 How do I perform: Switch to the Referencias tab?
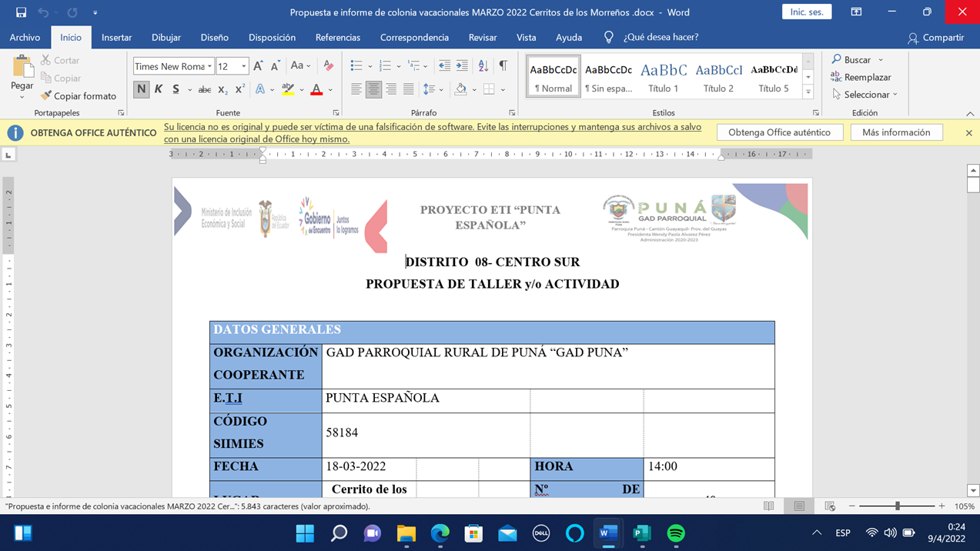click(337, 37)
